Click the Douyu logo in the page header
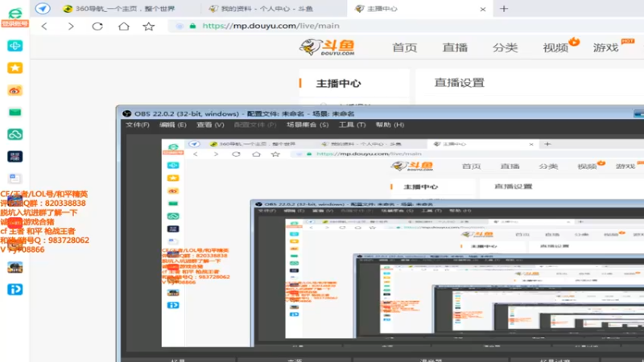 pyautogui.click(x=328, y=47)
